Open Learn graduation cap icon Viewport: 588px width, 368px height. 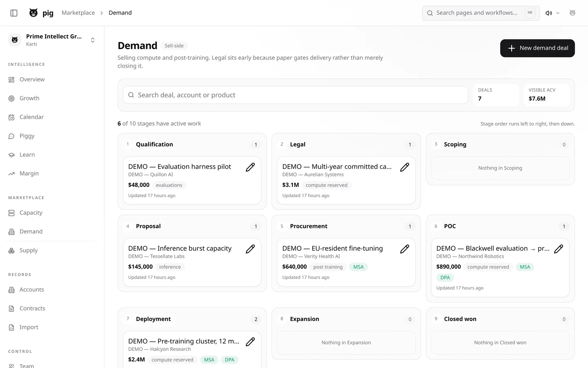point(11,155)
